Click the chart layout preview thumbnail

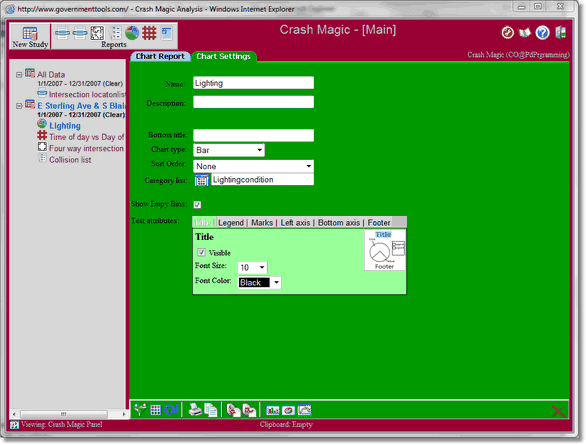[x=385, y=250]
